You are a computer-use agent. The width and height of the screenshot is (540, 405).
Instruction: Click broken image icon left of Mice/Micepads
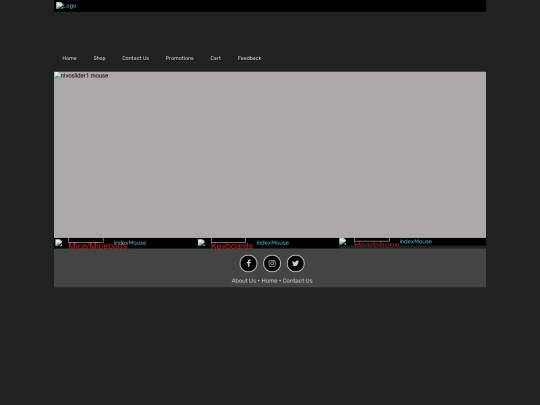coord(59,242)
